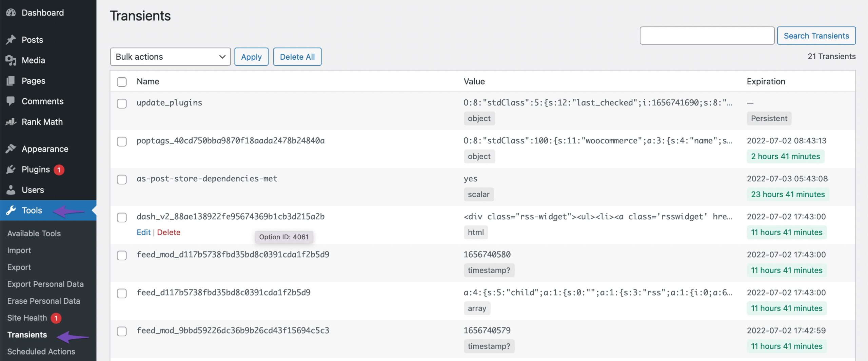Click the as-post-store-dependencies-met transient name

click(x=207, y=179)
